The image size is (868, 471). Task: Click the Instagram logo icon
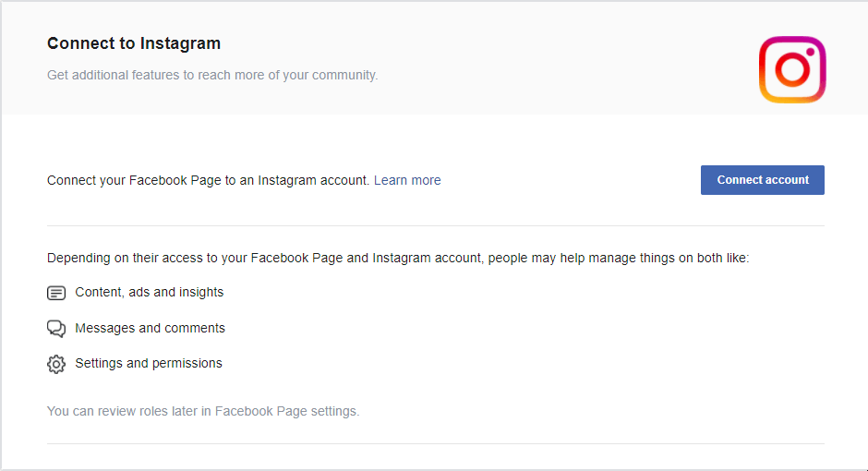(x=792, y=70)
